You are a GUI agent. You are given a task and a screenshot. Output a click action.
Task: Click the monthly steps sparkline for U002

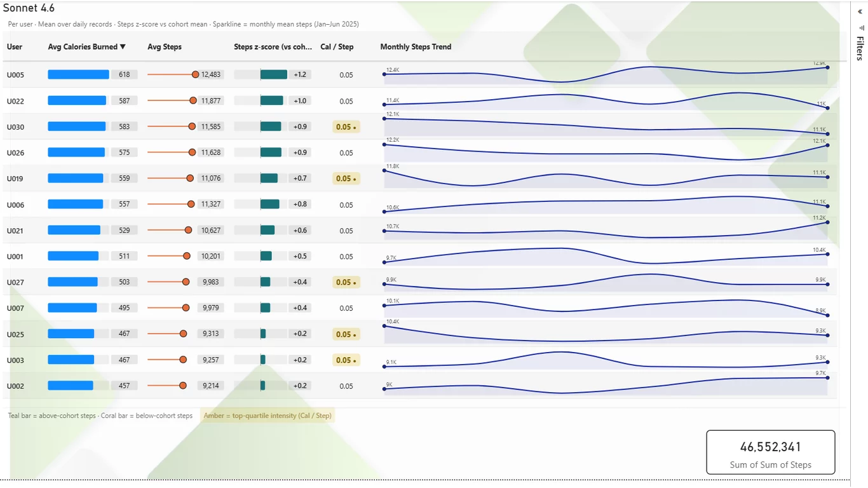tap(606, 386)
